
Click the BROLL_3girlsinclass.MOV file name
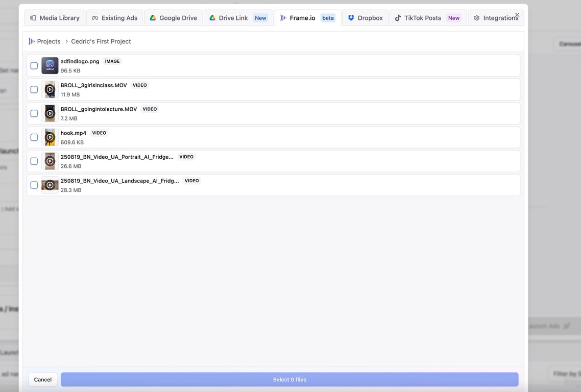point(94,85)
